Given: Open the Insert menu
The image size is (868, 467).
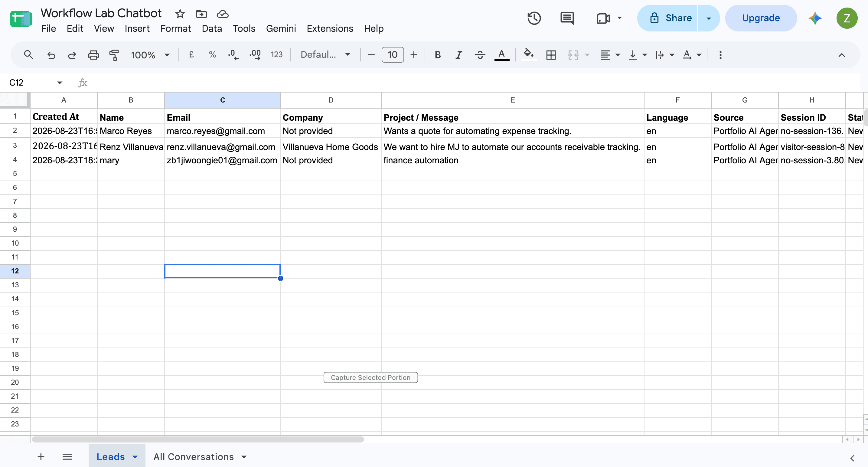Looking at the screenshot, I should click(137, 29).
